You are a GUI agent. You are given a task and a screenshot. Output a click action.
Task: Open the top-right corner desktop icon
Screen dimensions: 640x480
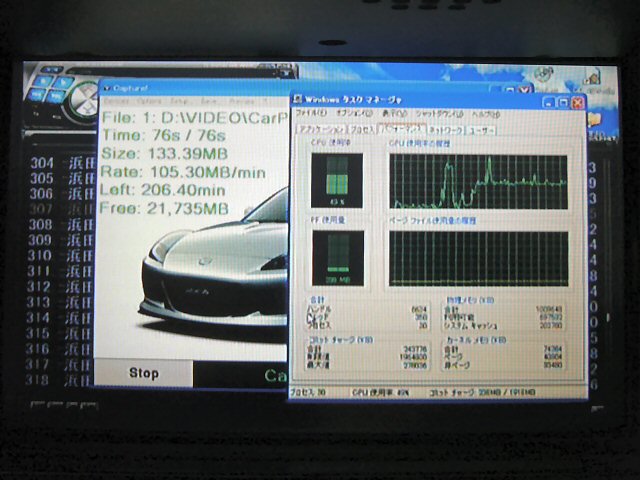click(592, 78)
